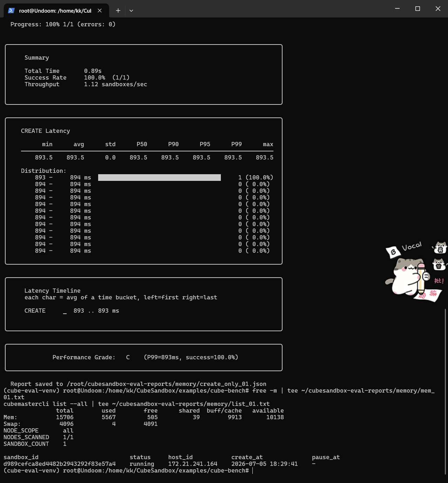Click the Total Time value 0.89s
Screen dimensions: 448x483
click(93, 71)
